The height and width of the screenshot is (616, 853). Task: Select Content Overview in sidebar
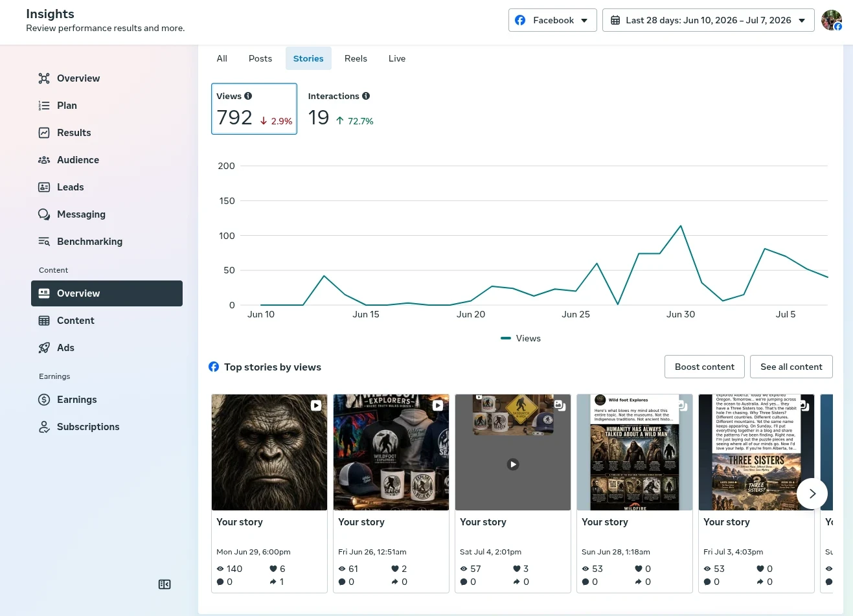(x=107, y=293)
